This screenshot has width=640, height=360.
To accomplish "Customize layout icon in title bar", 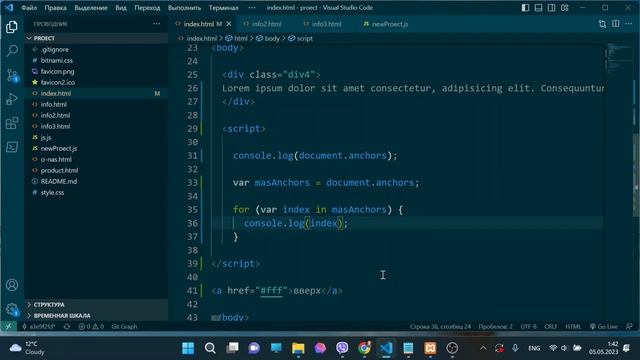I will click(x=564, y=8).
